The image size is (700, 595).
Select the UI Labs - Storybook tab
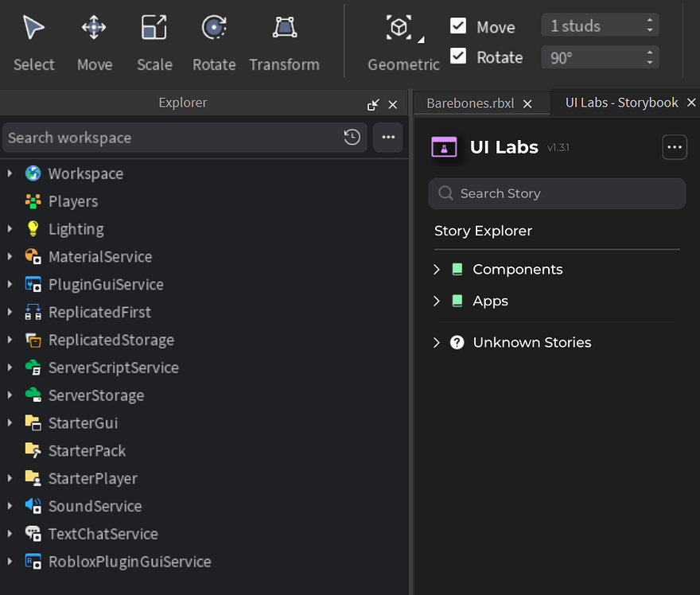(x=620, y=102)
